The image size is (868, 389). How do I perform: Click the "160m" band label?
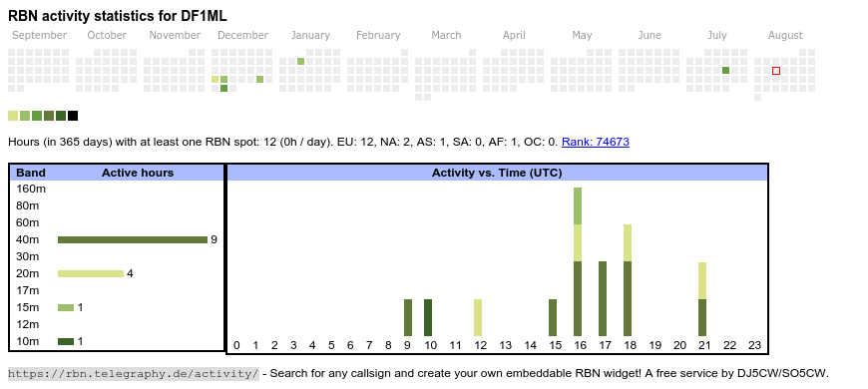click(x=31, y=189)
